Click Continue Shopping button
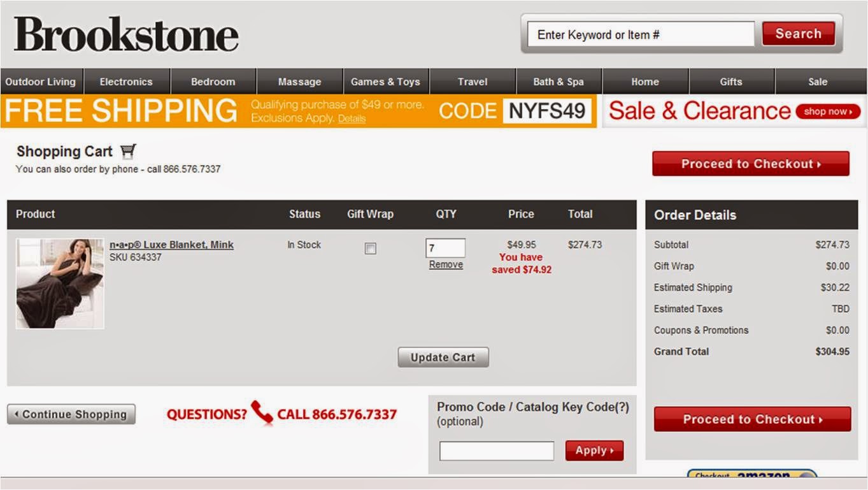Image resolution: width=868 pixels, height=490 pixels. click(x=71, y=414)
